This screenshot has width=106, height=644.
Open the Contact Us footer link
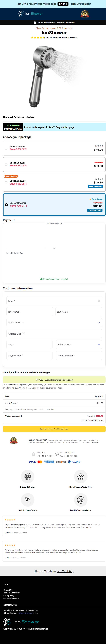(x=8, y=590)
